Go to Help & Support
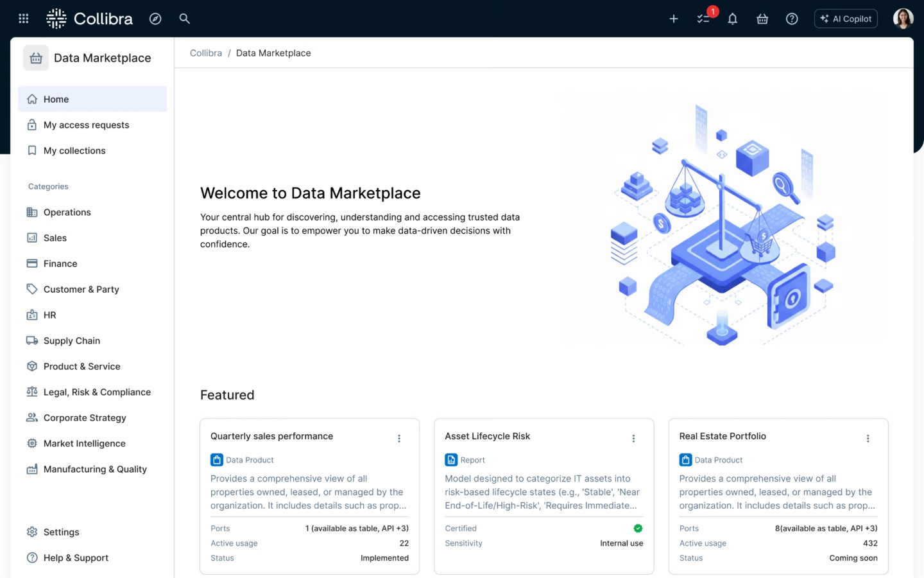 coord(75,557)
